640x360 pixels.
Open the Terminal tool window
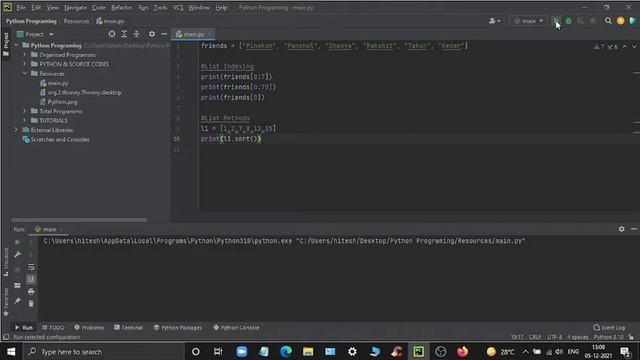tap(128, 327)
